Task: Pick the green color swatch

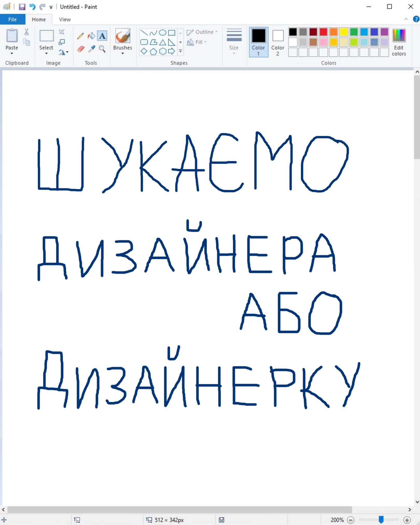Action: (x=354, y=32)
